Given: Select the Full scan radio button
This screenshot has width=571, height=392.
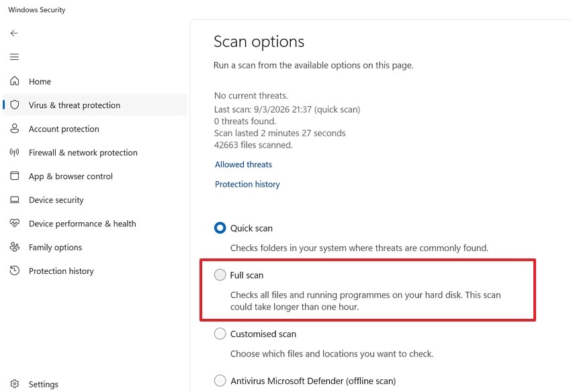Looking at the screenshot, I should (x=220, y=275).
